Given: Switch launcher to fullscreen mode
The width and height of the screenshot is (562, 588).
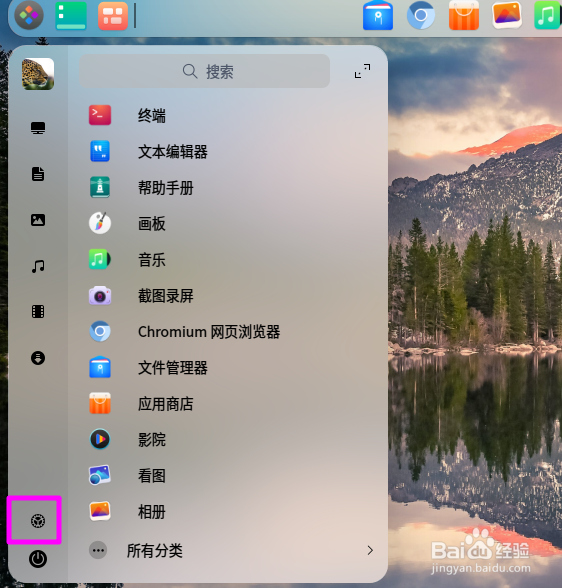Looking at the screenshot, I should (x=362, y=70).
